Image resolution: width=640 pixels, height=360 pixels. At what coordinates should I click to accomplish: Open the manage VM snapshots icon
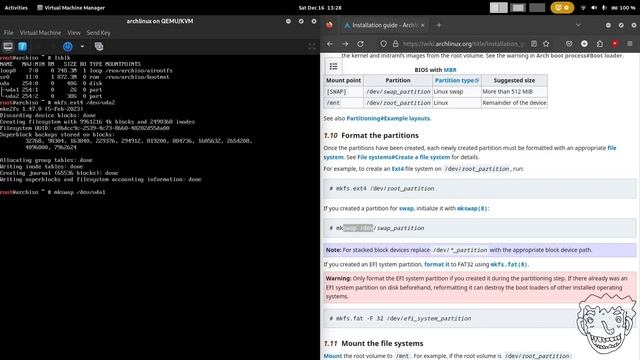click(x=99, y=47)
